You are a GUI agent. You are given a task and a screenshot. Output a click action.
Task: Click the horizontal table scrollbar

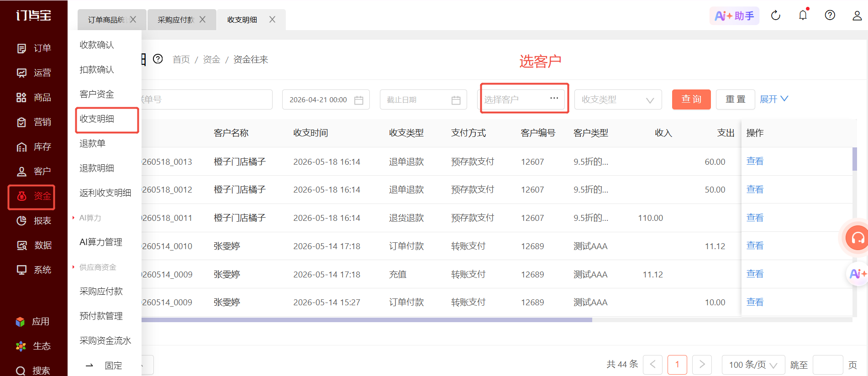[x=367, y=320]
